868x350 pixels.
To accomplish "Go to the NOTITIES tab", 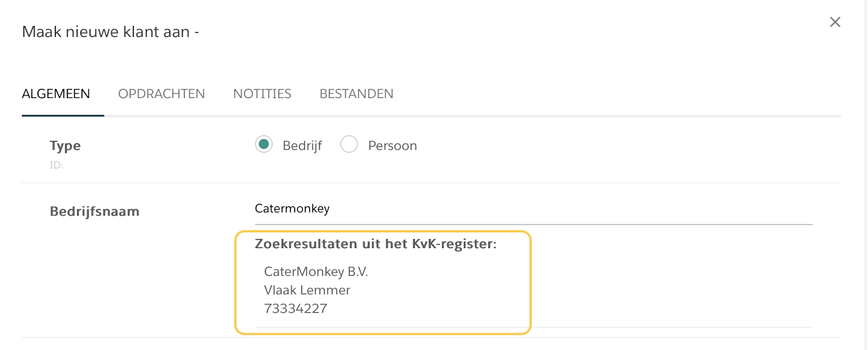I will click(262, 94).
